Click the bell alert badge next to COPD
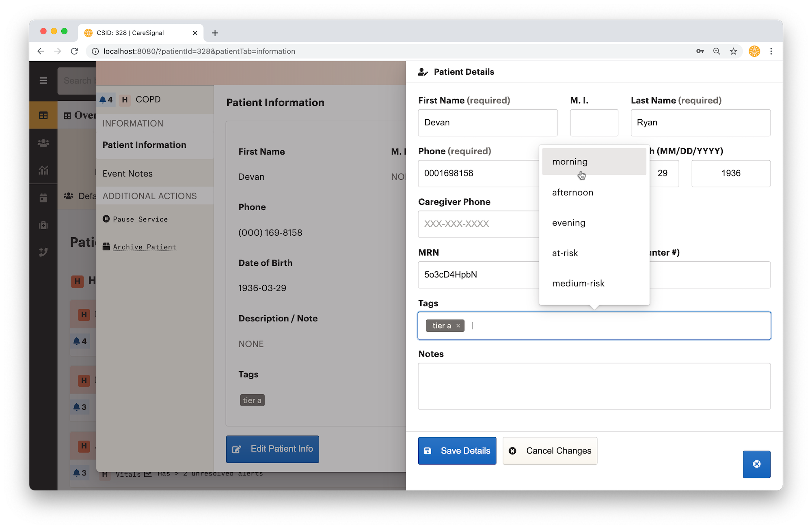Viewport: 812px width, 529px height. [106, 99]
